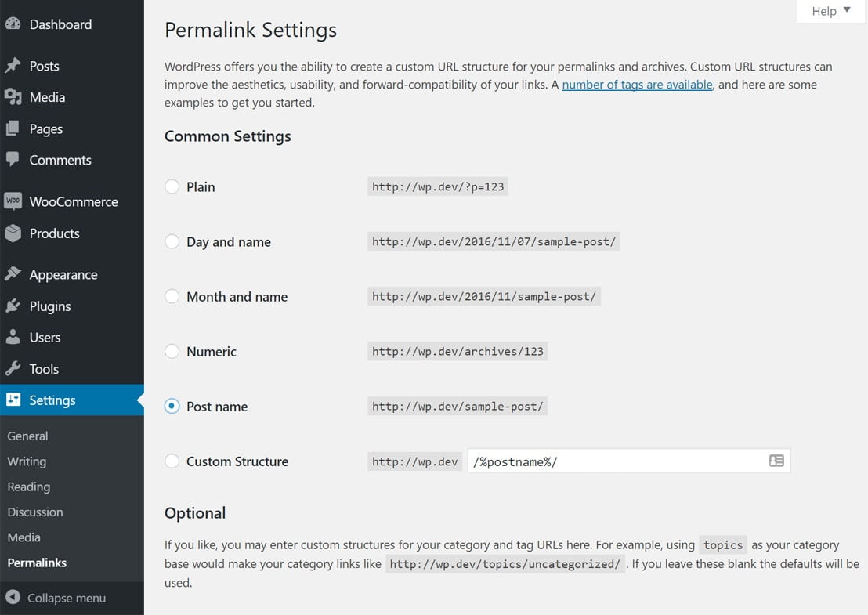Click the Posts pushpin icon
This screenshot has height=615, width=868.
click(13, 66)
